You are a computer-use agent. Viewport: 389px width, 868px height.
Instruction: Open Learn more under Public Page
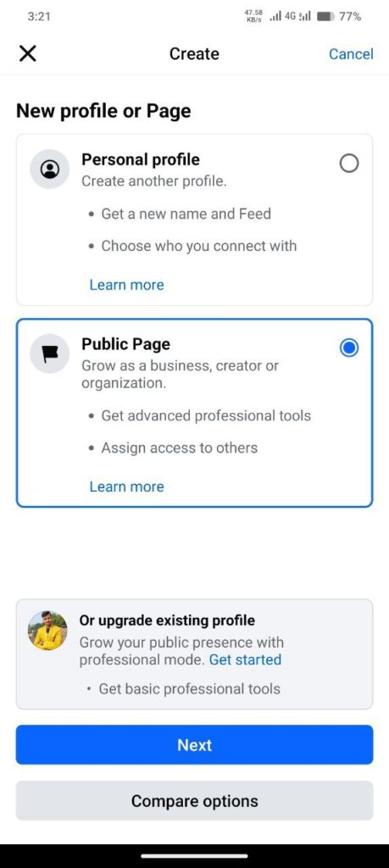pyautogui.click(x=127, y=487)
